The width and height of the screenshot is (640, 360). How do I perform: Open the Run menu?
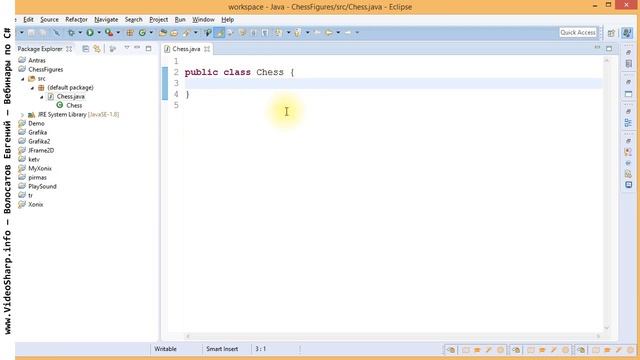(180, 20)
